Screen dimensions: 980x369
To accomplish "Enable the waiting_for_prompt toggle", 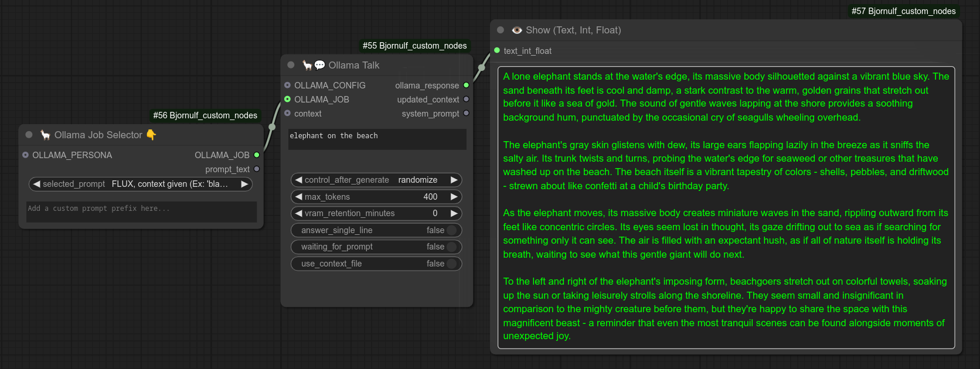I will point(451,247).
